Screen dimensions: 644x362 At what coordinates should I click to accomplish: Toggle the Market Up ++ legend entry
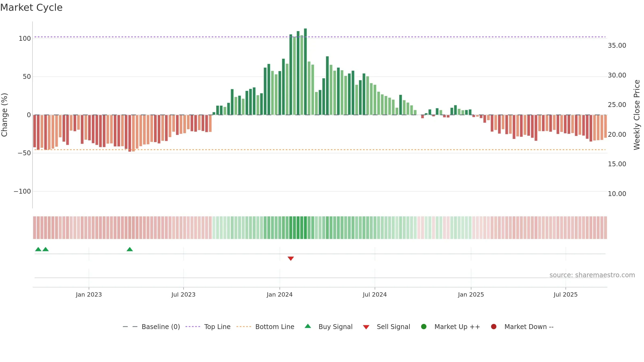pyautogui.click(x=450, y=327)
